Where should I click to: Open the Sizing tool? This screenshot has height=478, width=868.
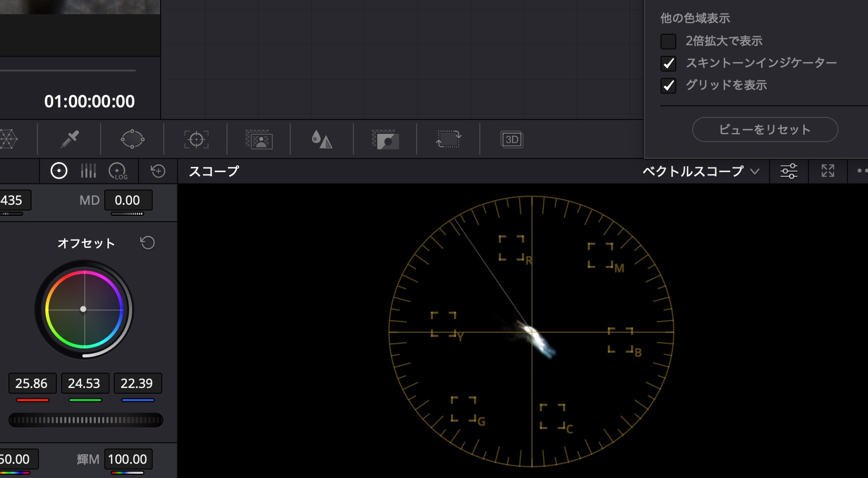(x=448, y=140)
